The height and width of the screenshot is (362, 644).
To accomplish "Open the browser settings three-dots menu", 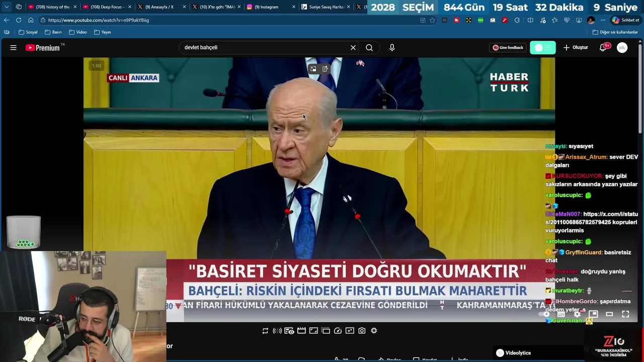I will pos(603,20).
